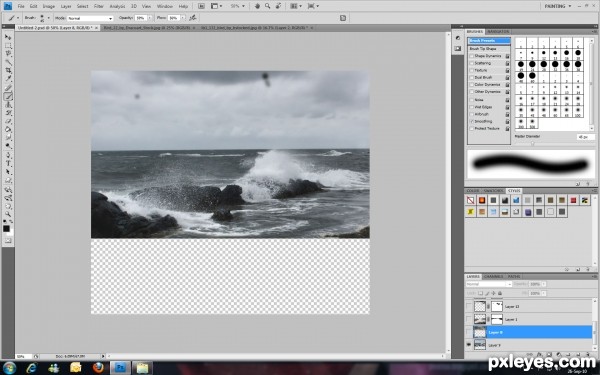Select the Eyedropper tool

pos(8,79)
